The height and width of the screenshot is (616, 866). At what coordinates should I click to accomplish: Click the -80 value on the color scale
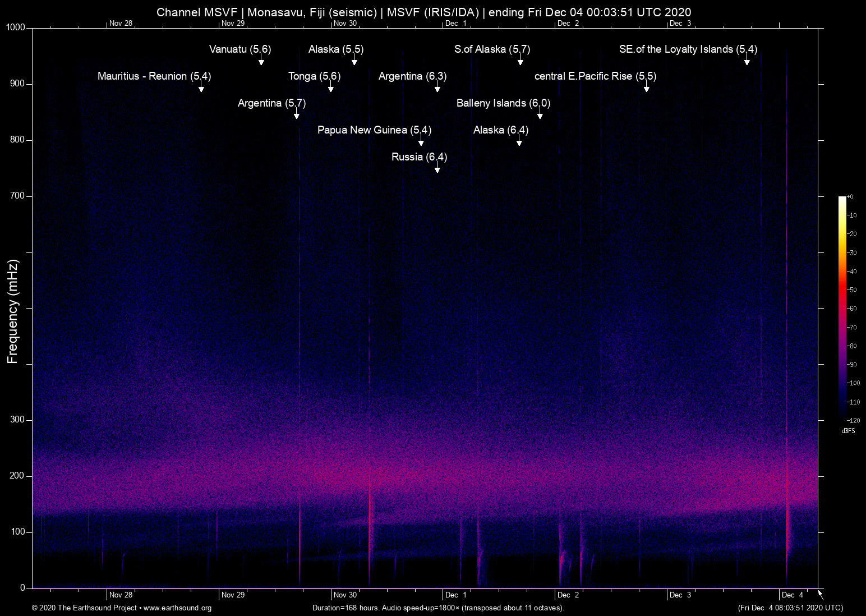852,346
